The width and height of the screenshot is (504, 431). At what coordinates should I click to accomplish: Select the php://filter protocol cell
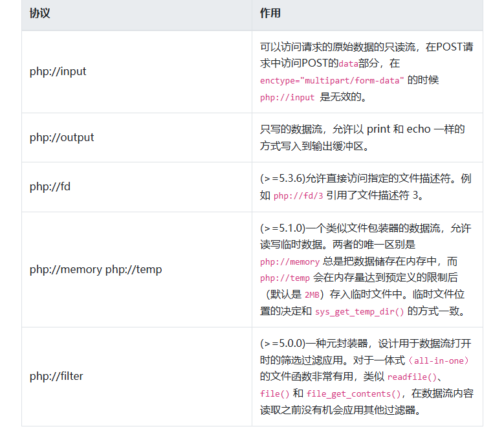coord(56,375)
